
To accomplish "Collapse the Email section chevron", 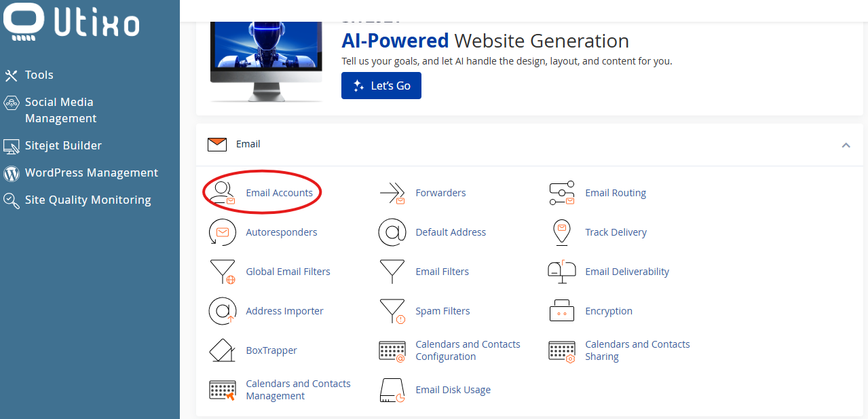I will pyautogui.click(x=846, y=145).
